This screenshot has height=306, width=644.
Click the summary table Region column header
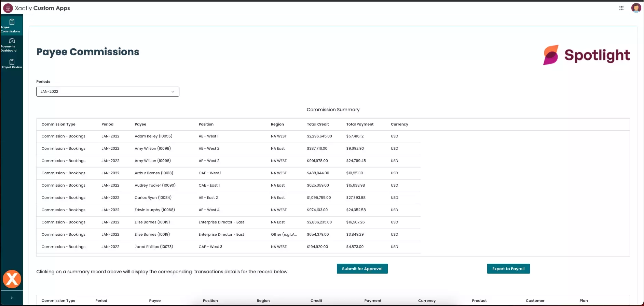(277, 124)
